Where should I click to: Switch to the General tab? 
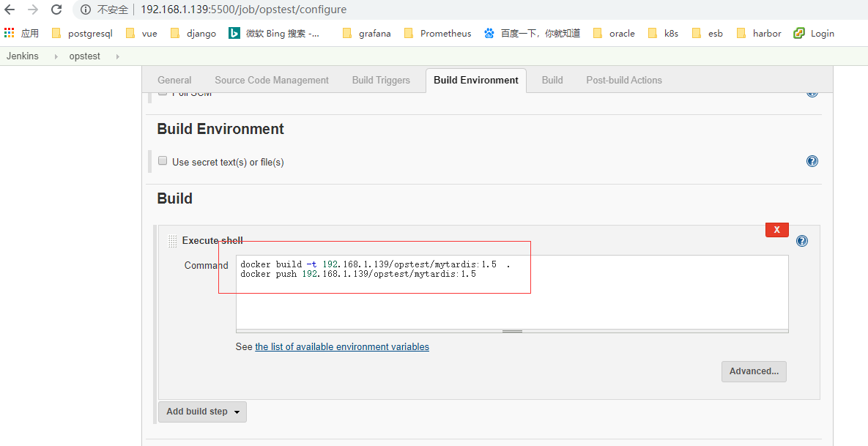click(x=174, y=81)
